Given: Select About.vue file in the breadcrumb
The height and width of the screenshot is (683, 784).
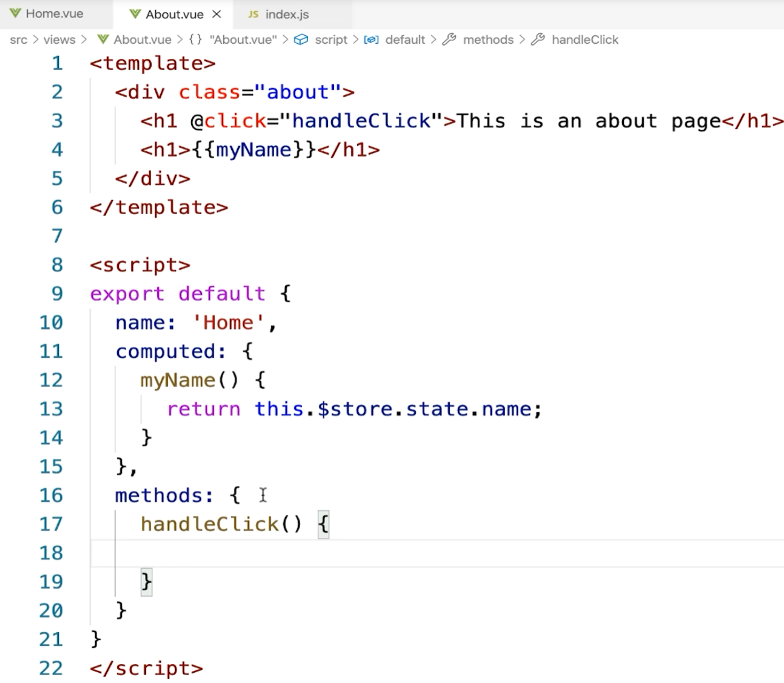Looking at the screenshot, I should [143, 40].
